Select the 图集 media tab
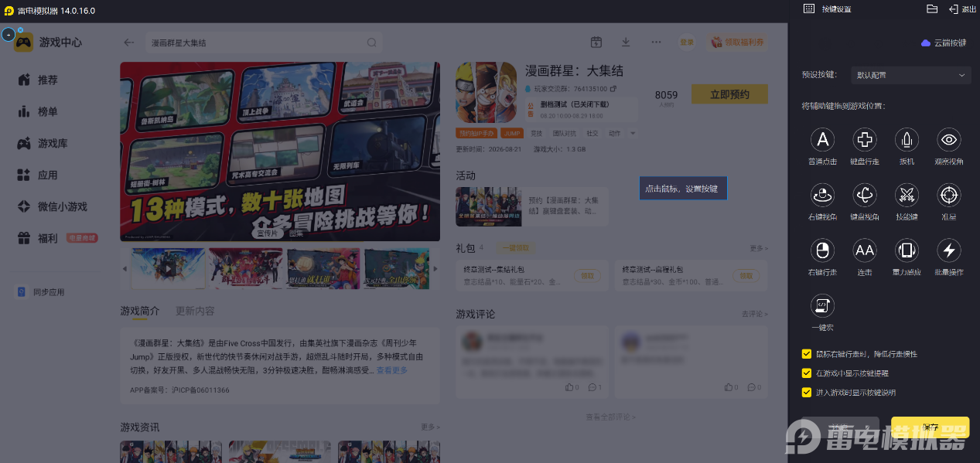980x463 pixels. coord(296,233)
